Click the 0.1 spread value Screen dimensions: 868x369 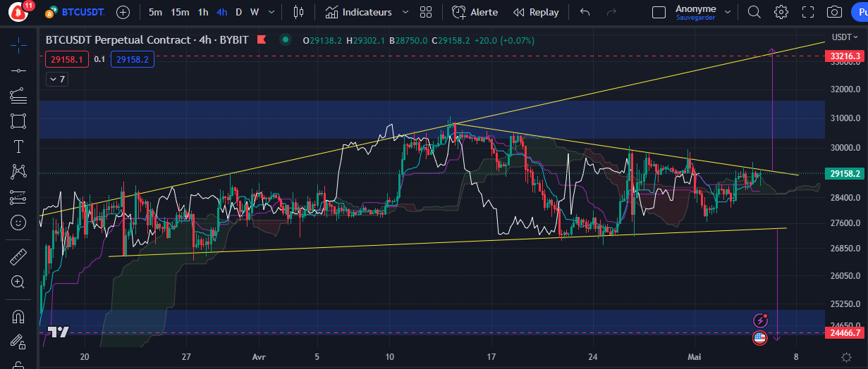(x=99, y=60)
